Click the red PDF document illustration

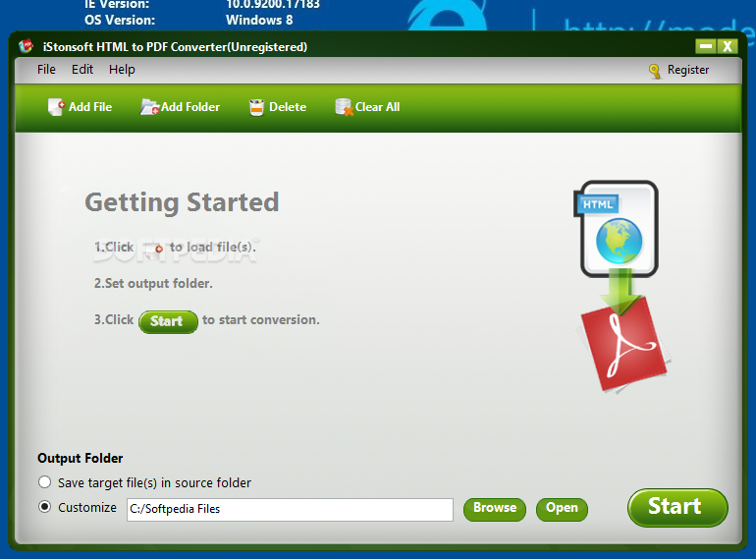(623, 345)
